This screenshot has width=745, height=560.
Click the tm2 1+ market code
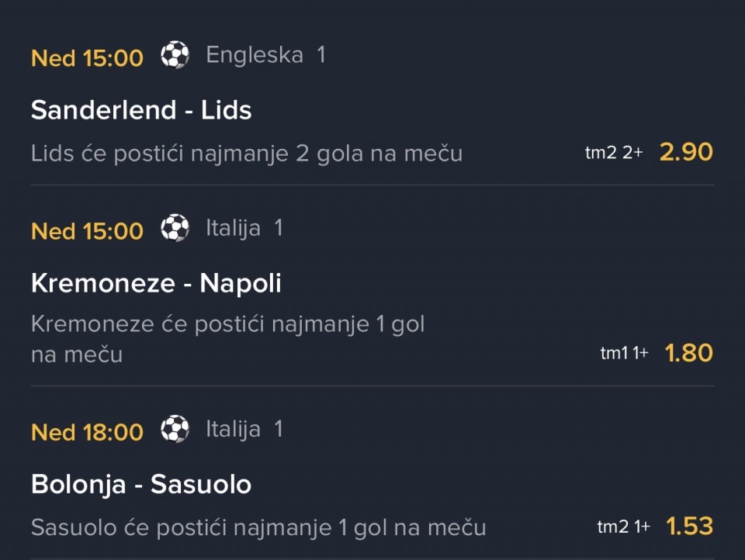[x=623, y=527]
